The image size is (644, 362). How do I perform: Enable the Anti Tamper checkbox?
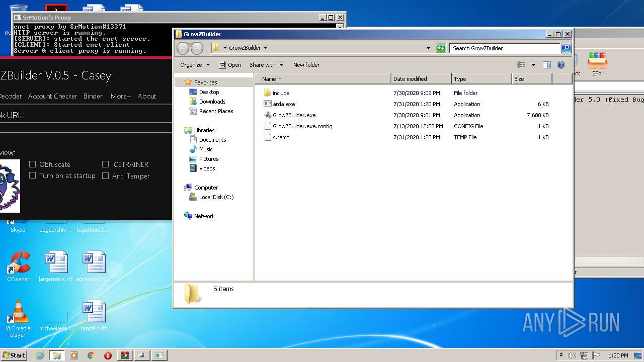(x=105, y=176)
